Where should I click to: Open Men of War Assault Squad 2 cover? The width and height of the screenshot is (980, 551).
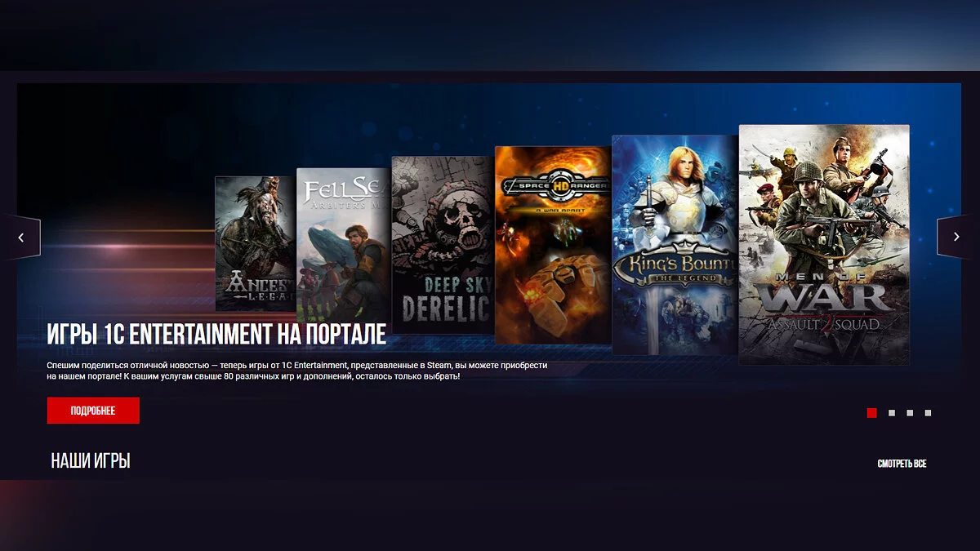coord(824,245)
